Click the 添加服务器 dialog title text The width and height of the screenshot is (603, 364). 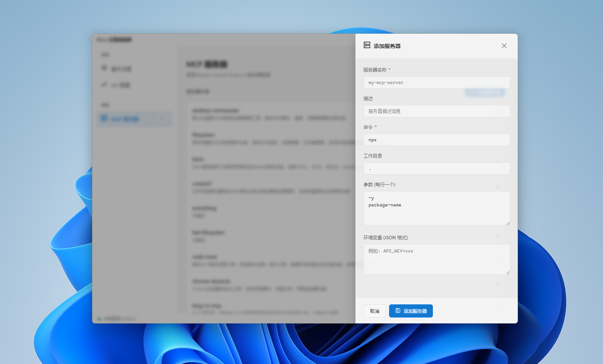pos(387,46)
